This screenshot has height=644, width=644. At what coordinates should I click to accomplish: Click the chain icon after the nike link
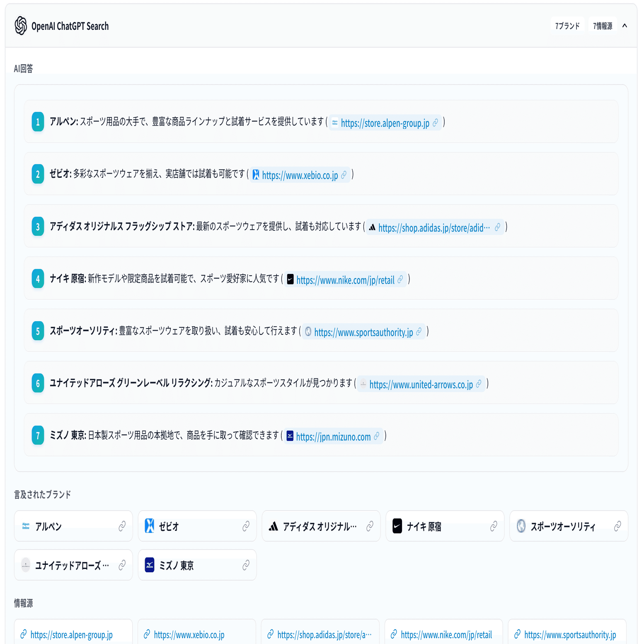[x=400, y=280]
